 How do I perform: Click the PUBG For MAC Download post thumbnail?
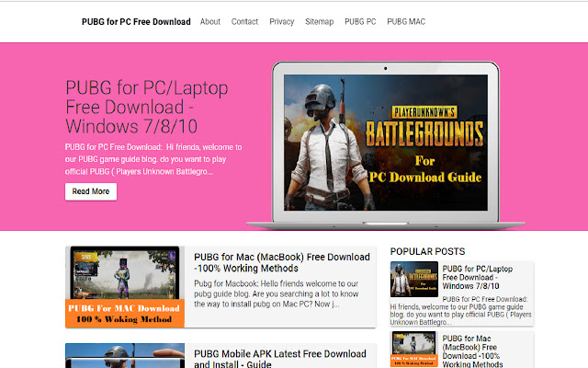[x=125, y=287]
